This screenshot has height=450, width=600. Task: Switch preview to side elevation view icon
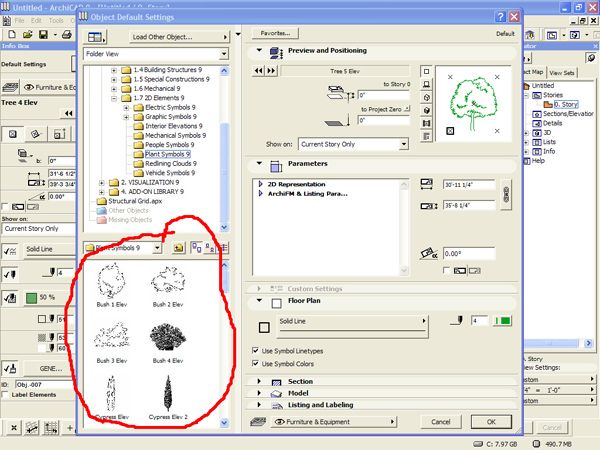point(427,84)
